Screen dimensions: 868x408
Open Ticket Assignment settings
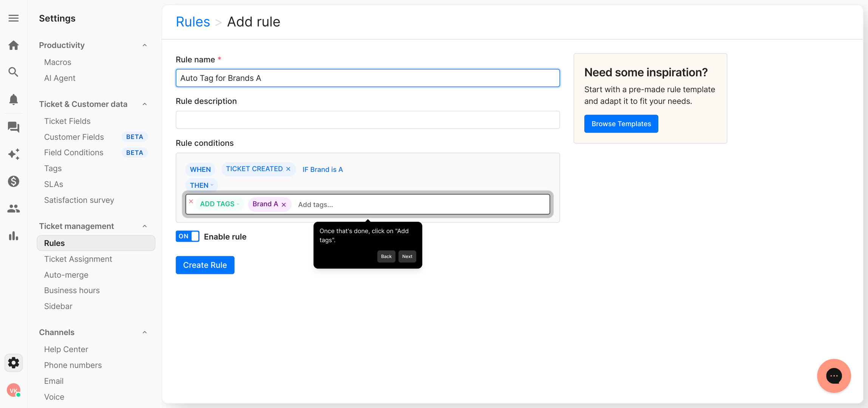[x=78, y=259]
